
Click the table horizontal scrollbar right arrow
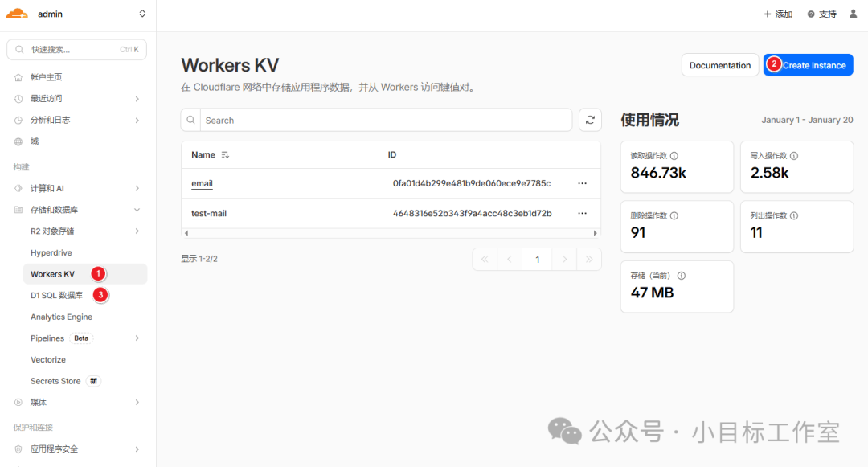tap(595, 233)
